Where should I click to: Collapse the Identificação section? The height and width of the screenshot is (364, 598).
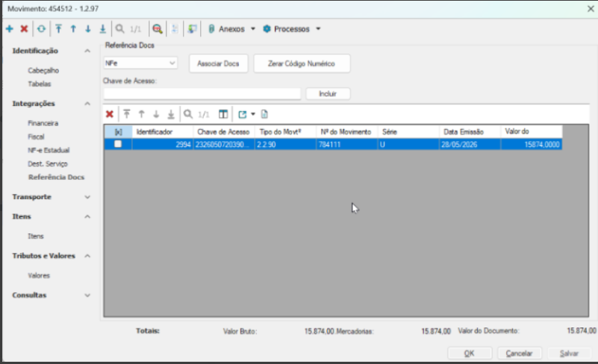pos(87,51)
